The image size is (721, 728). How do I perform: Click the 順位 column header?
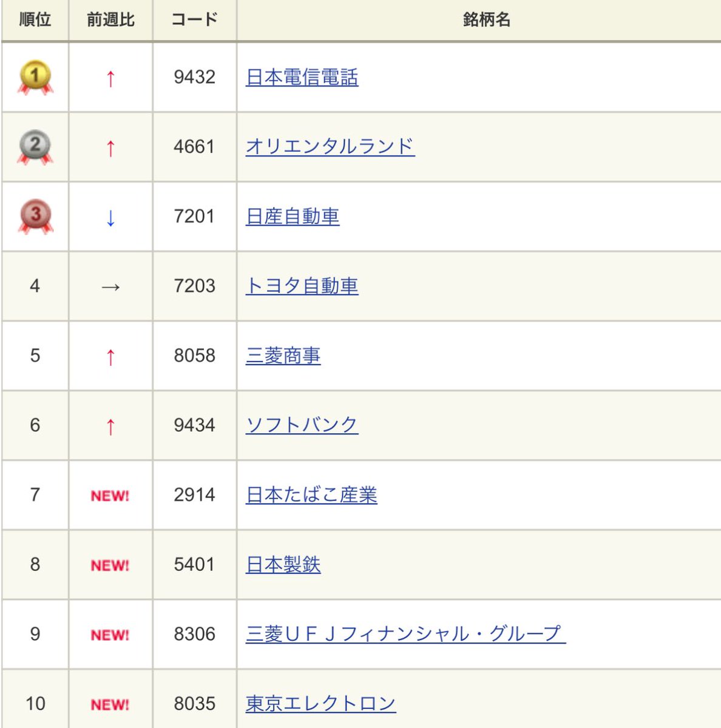(x=35, y=20)
